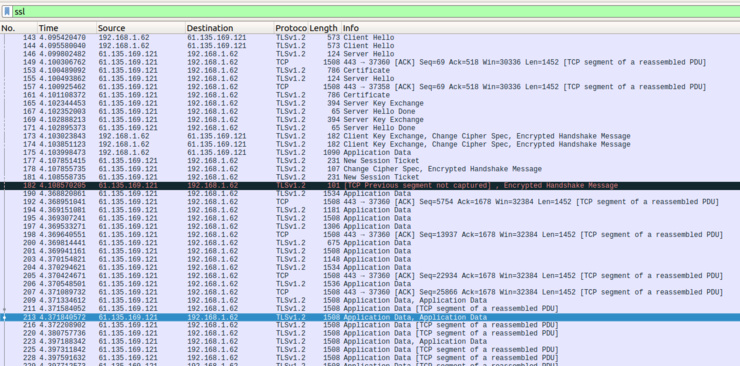Select packet 201 Application Data row

[x=370, y=251]
